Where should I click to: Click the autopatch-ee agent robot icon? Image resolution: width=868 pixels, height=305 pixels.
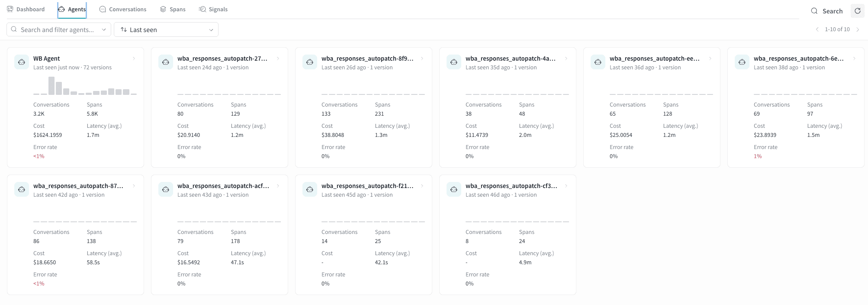[598, 62]
